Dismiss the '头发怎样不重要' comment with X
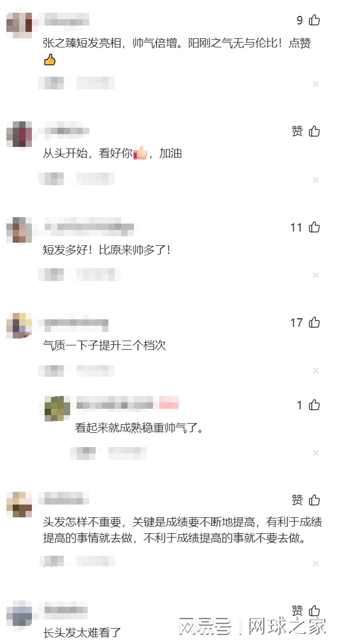Viewport: 337px width, 644px height. [x=316, y=563]
